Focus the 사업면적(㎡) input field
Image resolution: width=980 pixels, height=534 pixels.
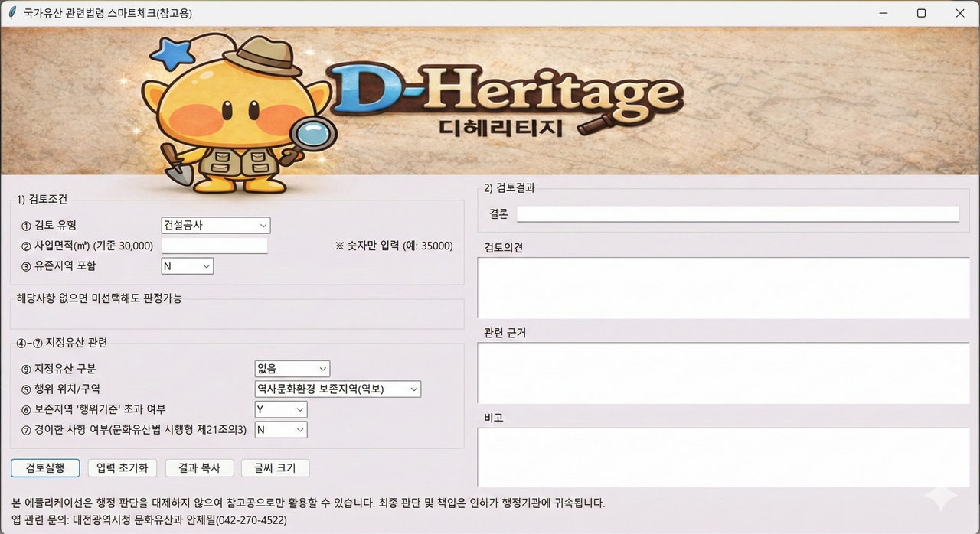click(214, 246)
